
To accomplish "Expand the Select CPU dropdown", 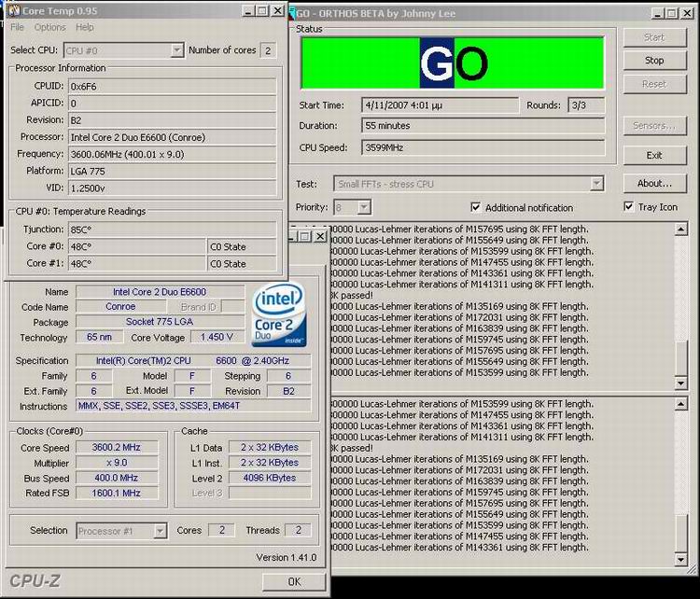I will click(176, 50).
